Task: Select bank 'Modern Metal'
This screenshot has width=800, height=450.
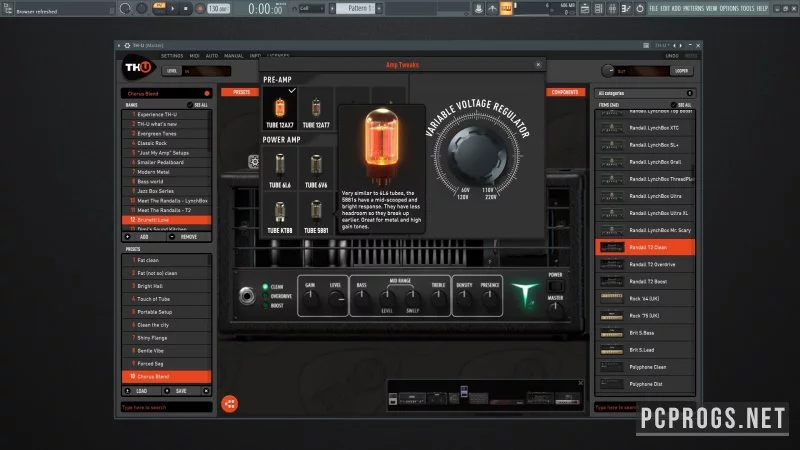Action: [165, 172]
